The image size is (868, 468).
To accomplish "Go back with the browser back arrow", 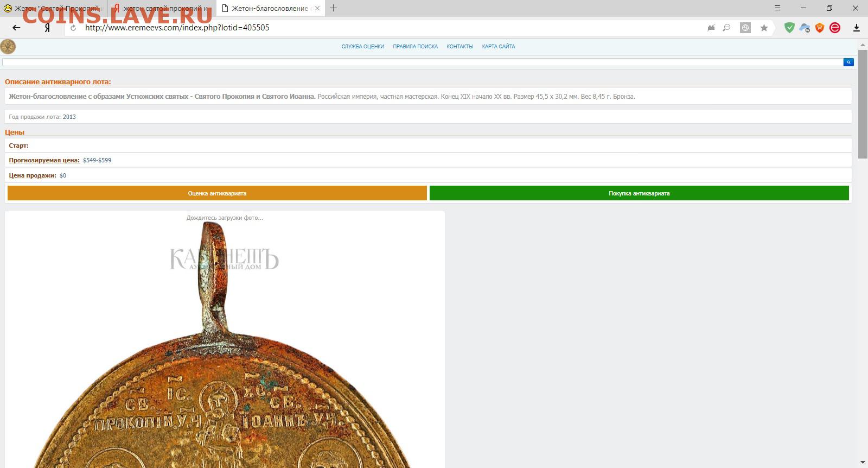I will point(16,28).
